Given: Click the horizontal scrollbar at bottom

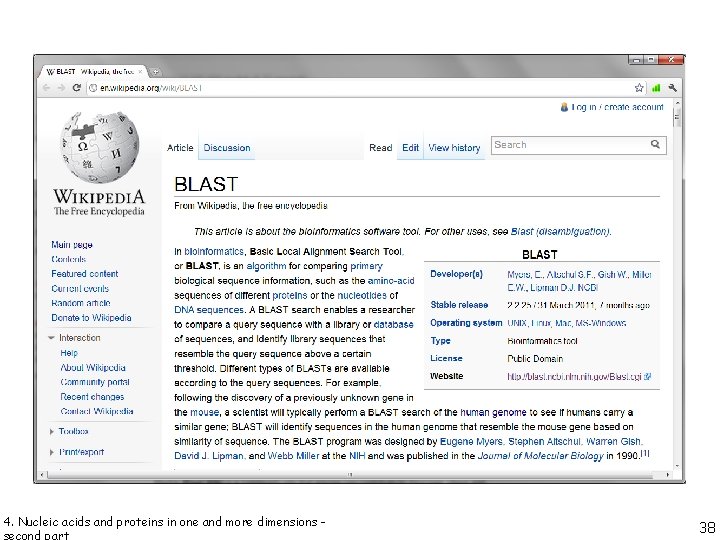Looking at the screenshot, I should coord(350,474).
